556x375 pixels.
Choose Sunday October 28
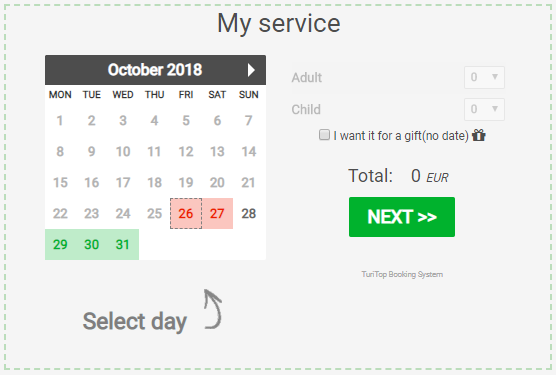tap(249, 213)
